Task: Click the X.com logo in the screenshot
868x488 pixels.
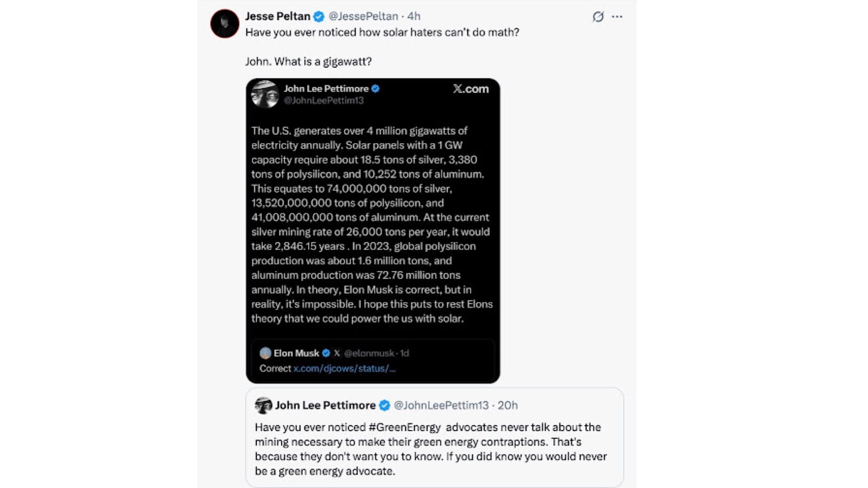Action: pyautogui.click(x=471, y=89)
